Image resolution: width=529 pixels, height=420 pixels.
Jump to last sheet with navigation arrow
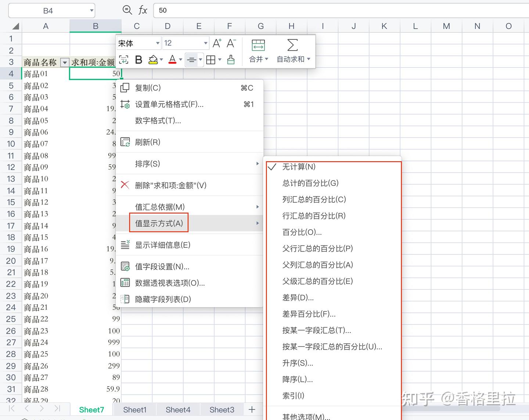click(x=57, y=409)
